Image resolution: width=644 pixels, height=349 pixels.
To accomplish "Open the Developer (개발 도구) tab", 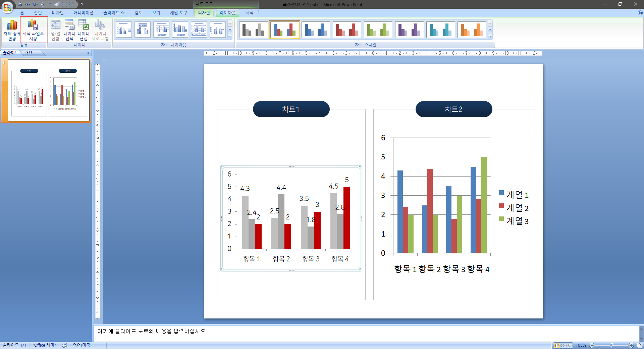I will point(179,13).
